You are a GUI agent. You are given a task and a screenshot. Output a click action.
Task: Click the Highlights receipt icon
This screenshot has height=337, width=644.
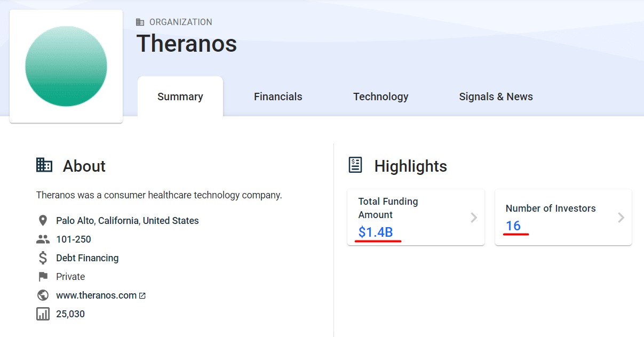[355, 165]
